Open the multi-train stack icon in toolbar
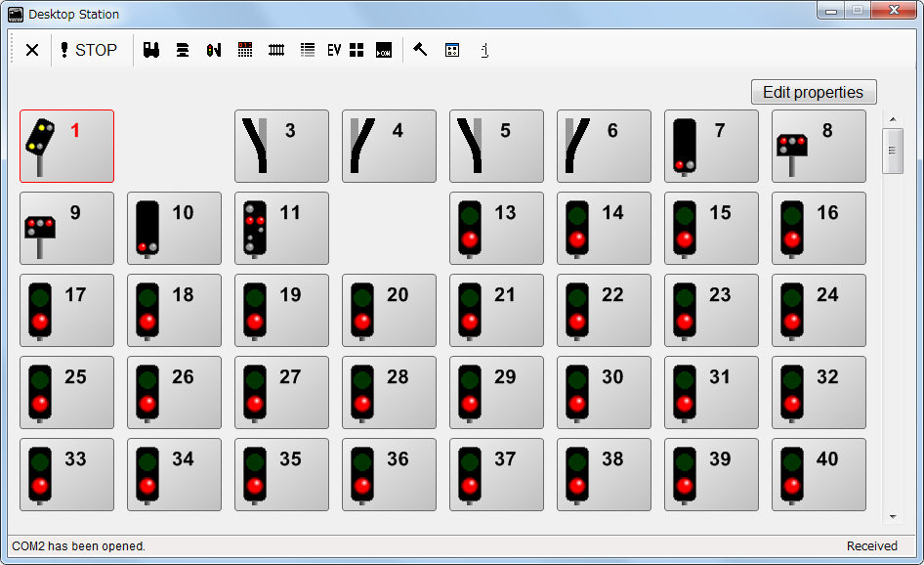 183,50
